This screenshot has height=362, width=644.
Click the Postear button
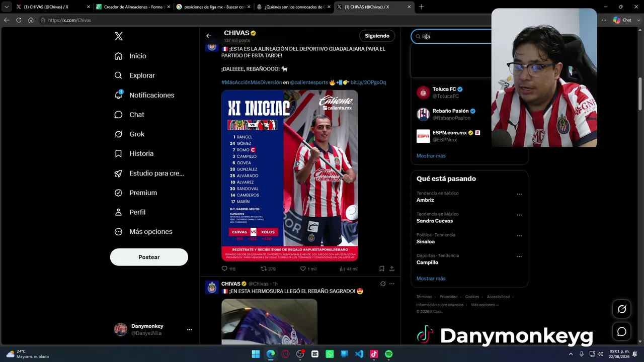tap(149, 257)
